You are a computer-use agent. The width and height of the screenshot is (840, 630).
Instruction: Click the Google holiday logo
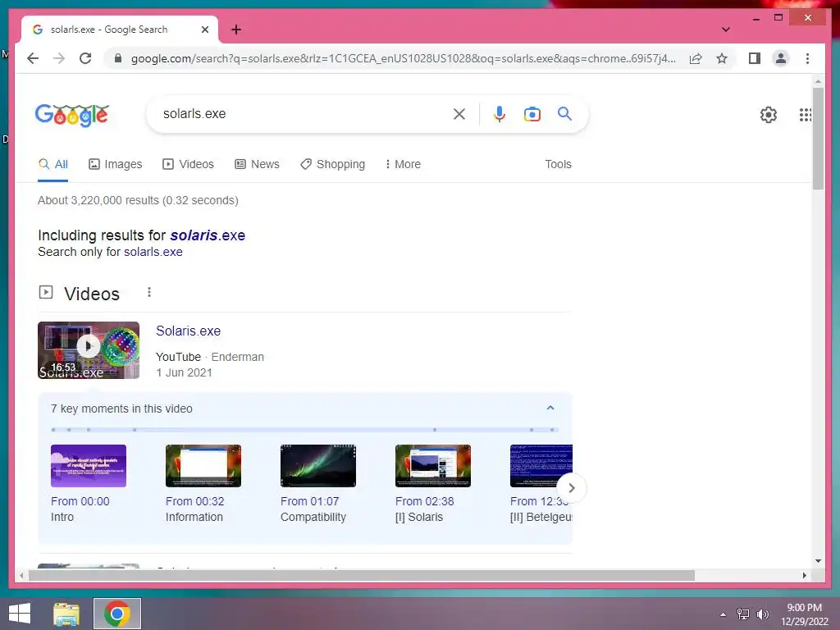click(72, 115)
